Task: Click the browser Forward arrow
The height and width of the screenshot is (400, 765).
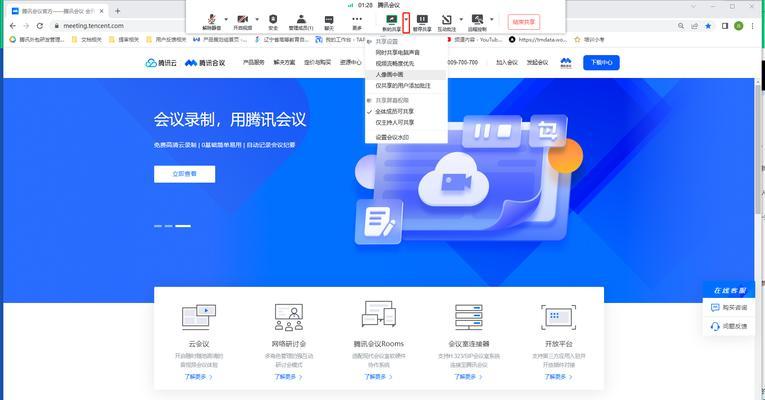Action: (26, 25)
